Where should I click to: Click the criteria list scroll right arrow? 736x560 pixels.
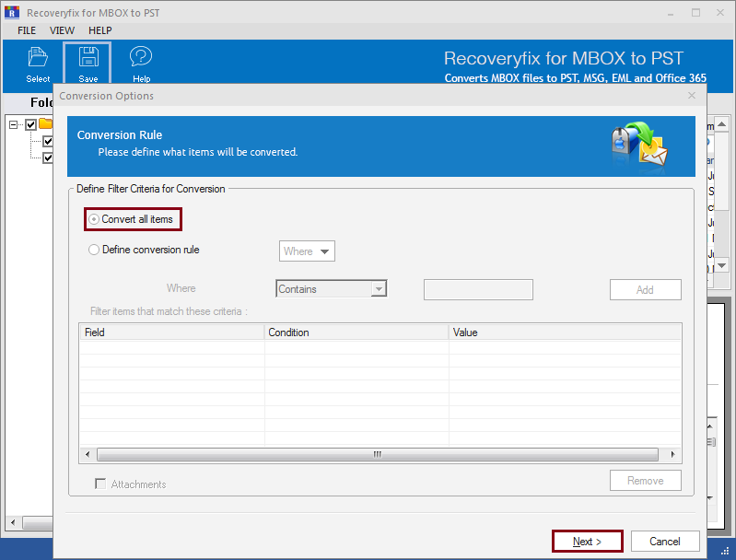(x=672, y=454)
